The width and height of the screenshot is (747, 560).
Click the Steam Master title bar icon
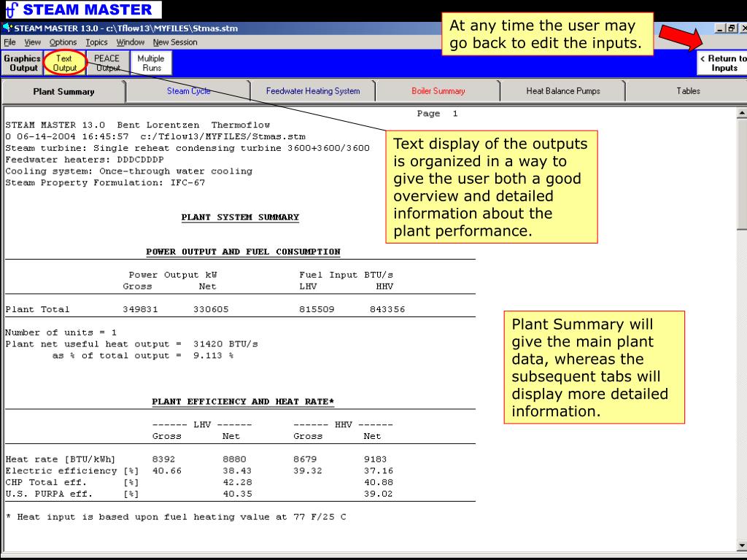click(7, 28)
